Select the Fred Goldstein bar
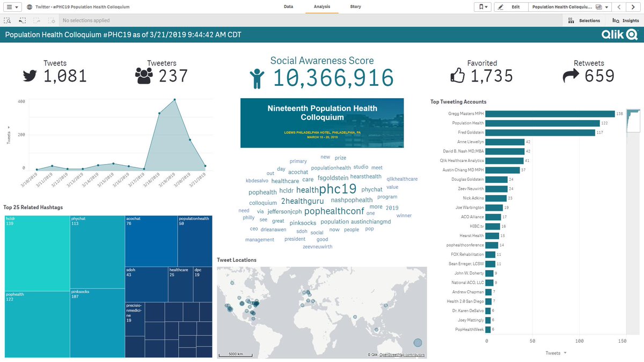The height and width of the screenshot is (362, 644). 541,132
